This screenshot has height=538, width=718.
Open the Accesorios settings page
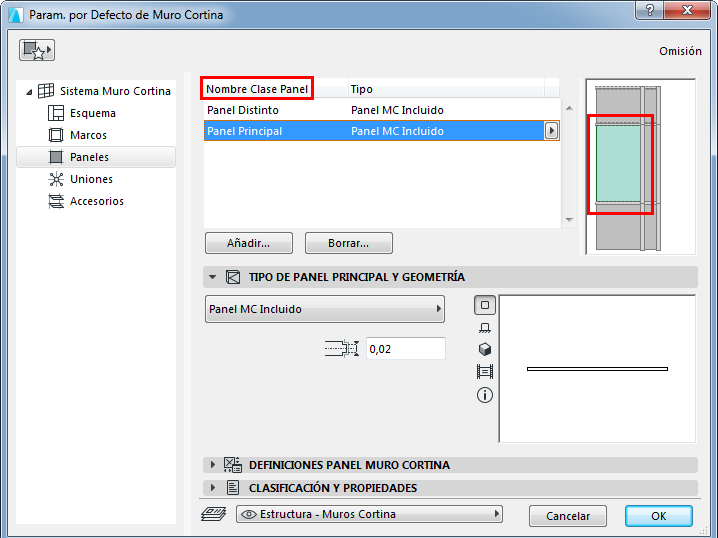97,201
